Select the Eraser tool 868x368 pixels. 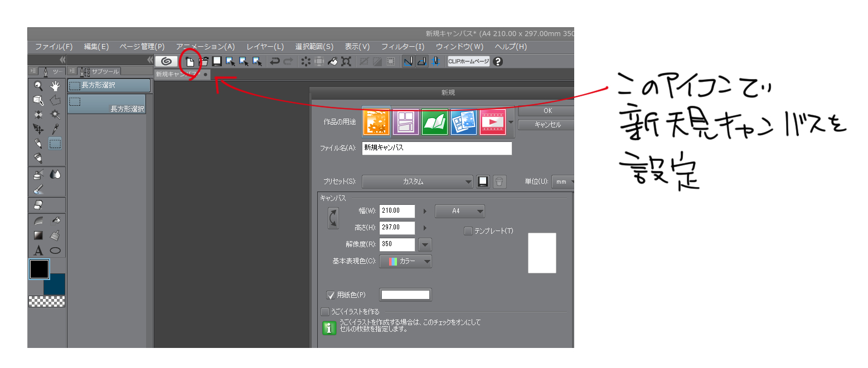tap(38, 205)
